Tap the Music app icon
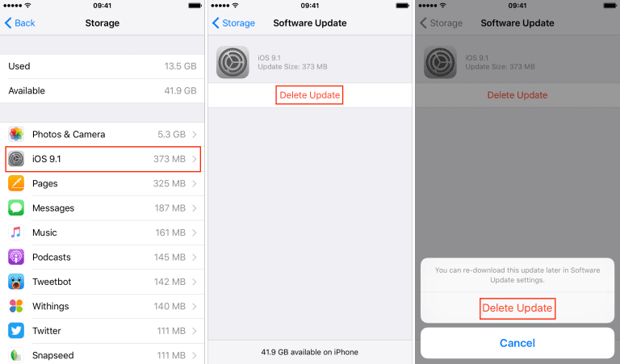Screen dimensions: 620x364 (16, 232)
